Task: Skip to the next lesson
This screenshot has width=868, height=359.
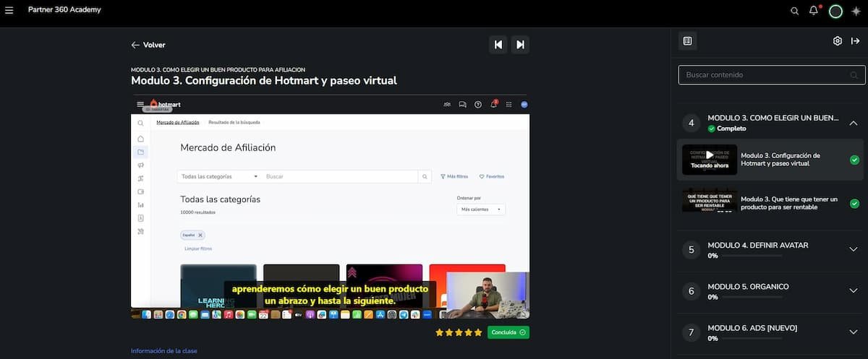Action: tap(520, 45)
